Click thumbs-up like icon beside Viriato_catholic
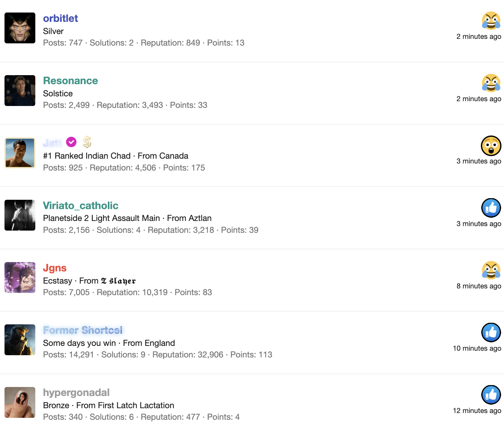Screen dimensions: 504x422 491,208
